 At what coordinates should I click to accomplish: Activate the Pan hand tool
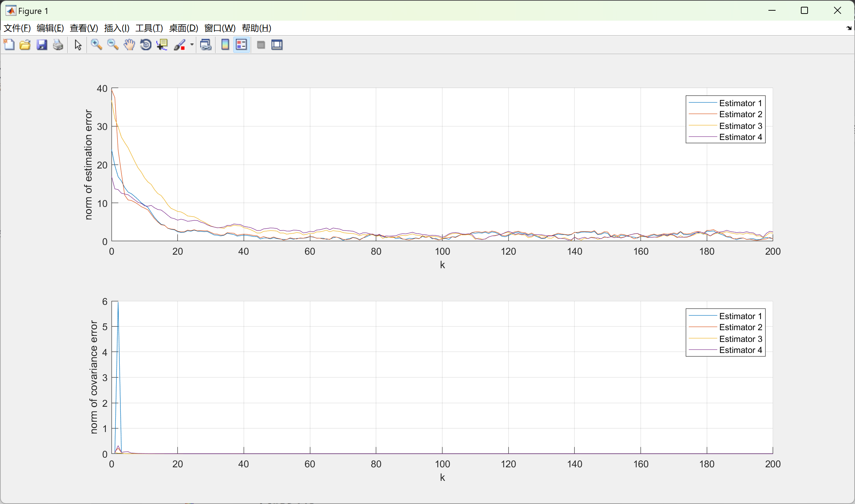coord(129,45)
